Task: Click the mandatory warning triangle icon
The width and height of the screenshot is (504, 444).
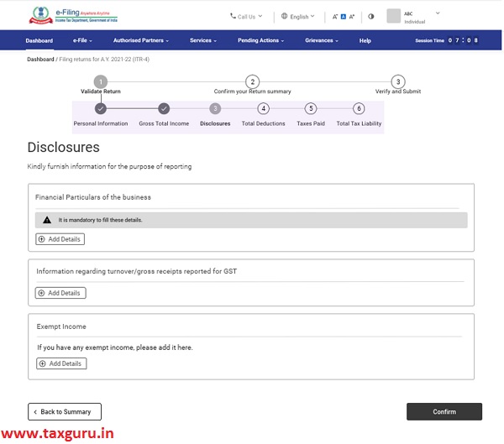Action: [x=47, y=220]
